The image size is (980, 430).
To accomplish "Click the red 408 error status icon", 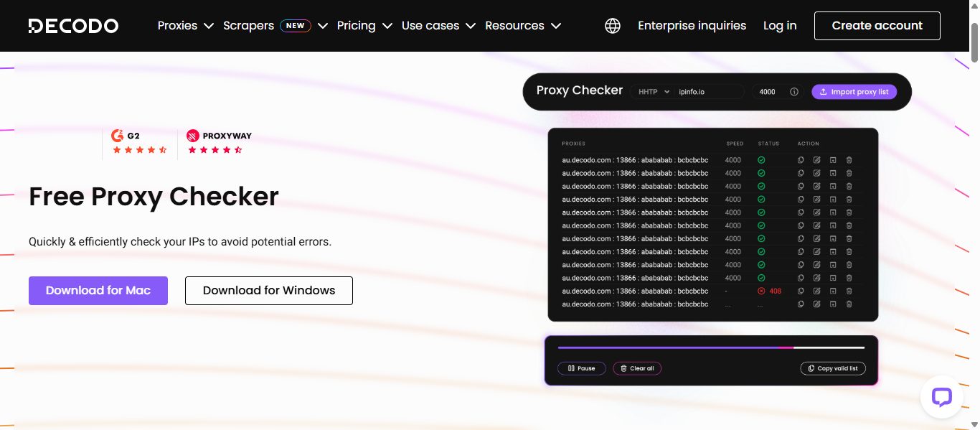I will click(x=761, y=291).
